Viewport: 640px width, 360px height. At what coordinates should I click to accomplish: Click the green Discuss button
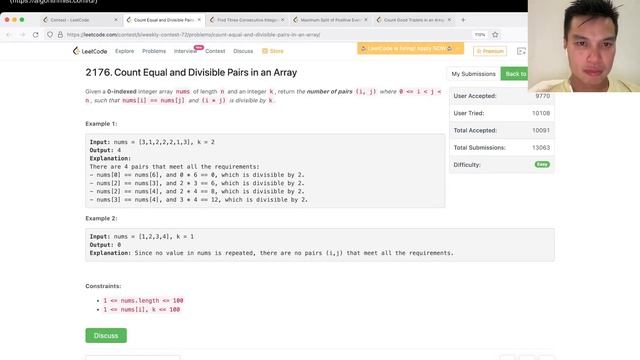106,336
